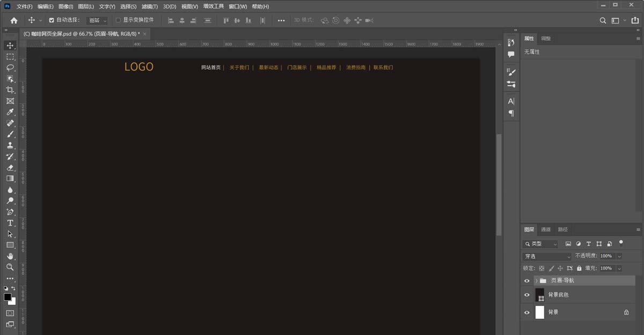Select the Pen tool

coord(10,212)
